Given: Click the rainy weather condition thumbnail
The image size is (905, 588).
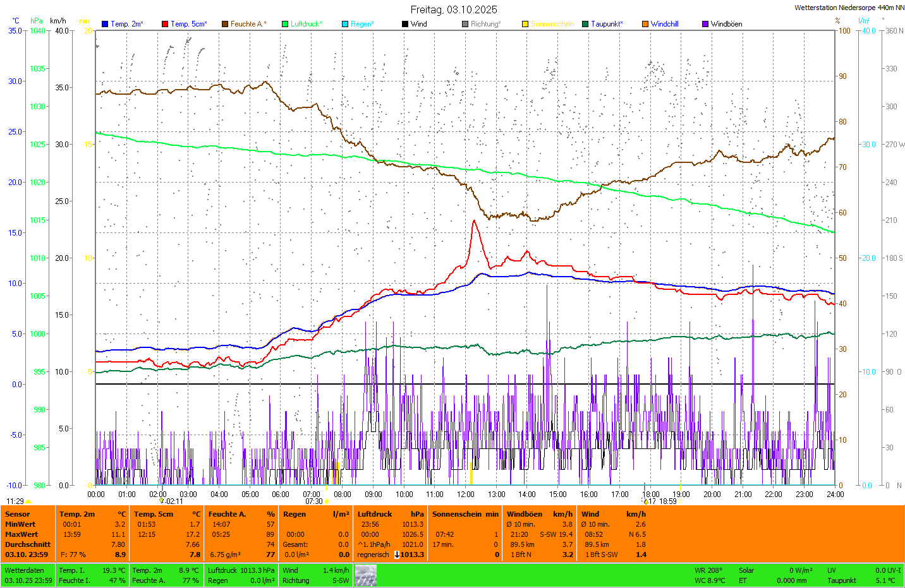Looking at the screenshot, I should pos(365,575).
